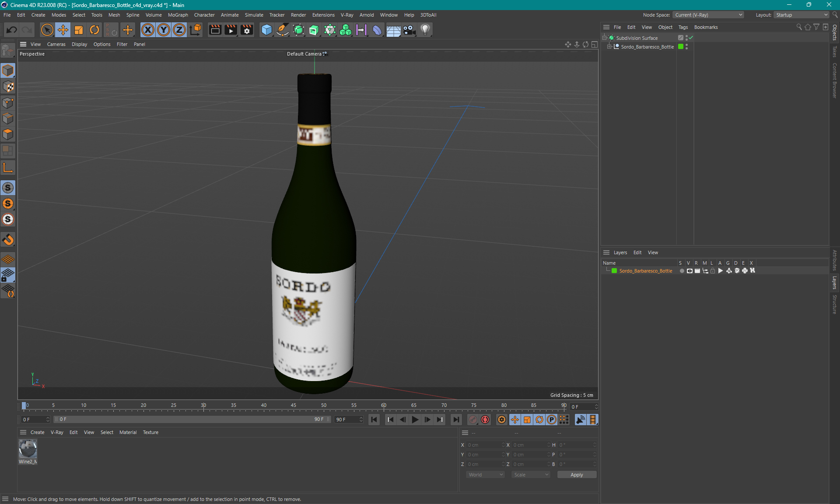
Task: Switch to Texture mode
Action: tap(8, 87)
